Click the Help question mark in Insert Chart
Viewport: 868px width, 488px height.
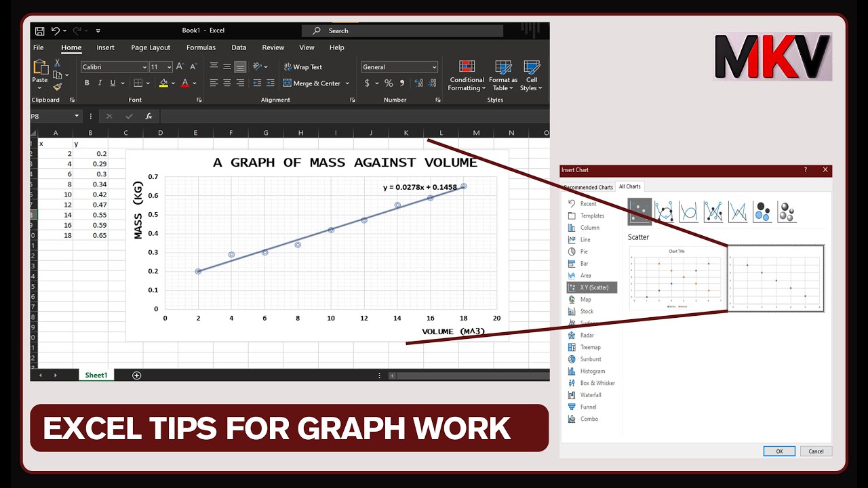click(806, 170)
